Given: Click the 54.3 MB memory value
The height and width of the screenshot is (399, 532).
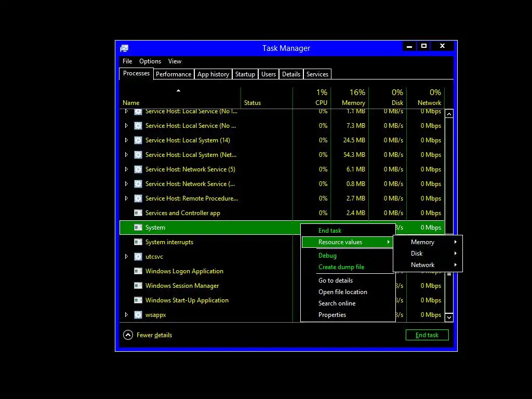Looking at the screenshot, I should (x=354, y=155).
